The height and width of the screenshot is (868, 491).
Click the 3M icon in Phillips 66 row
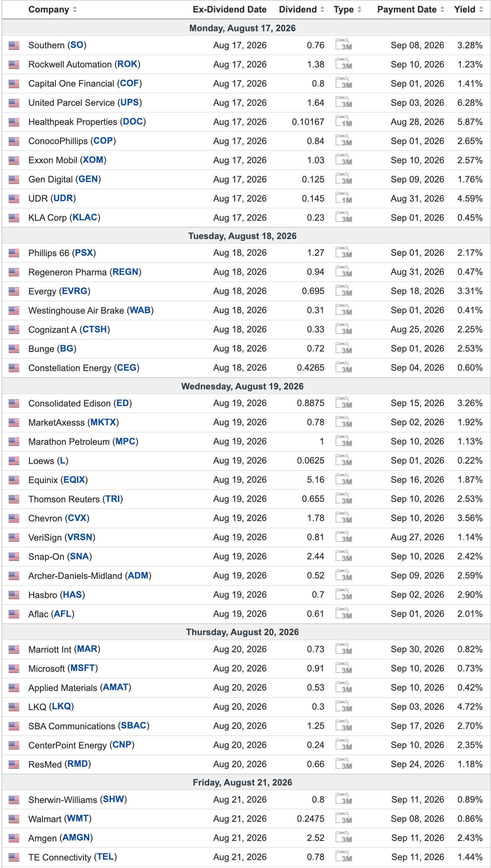coord(344,252)
